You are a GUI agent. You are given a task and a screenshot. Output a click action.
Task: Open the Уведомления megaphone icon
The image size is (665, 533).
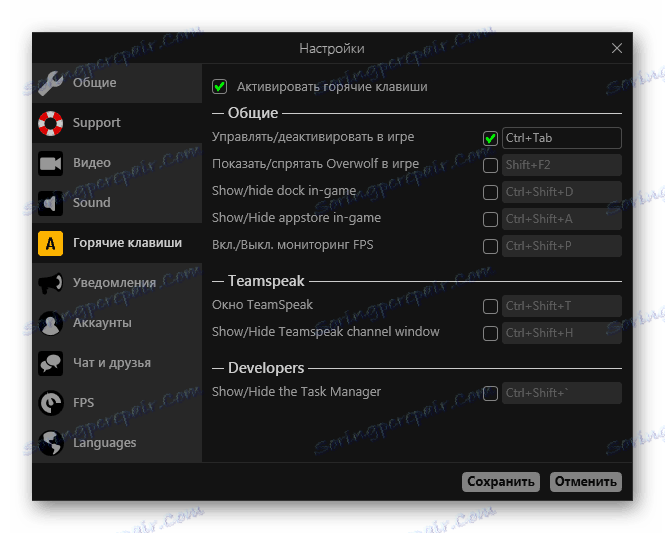tap(50, 283)
